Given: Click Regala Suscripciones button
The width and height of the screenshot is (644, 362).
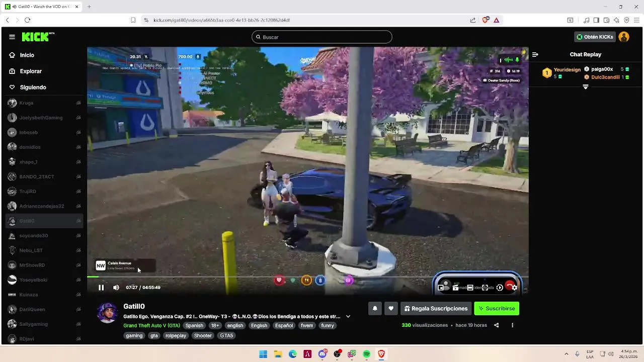Looking at the screenshot, I should (436, 309).
